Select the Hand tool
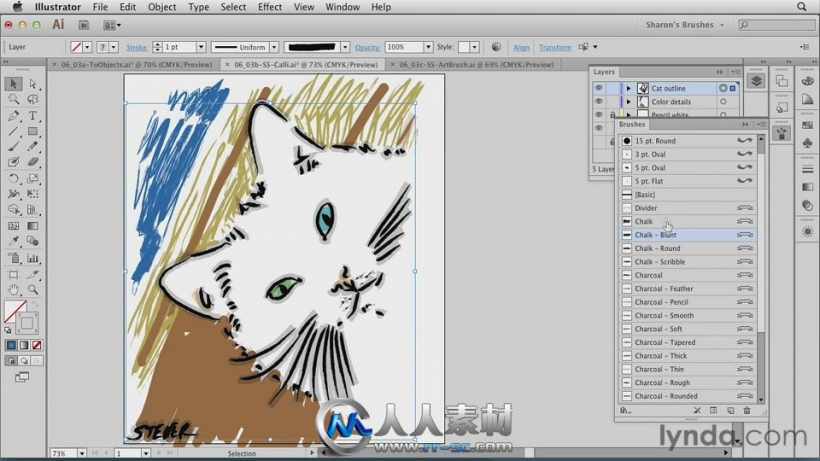The width and height of the screenshot is (820, 461). [14, 290]
